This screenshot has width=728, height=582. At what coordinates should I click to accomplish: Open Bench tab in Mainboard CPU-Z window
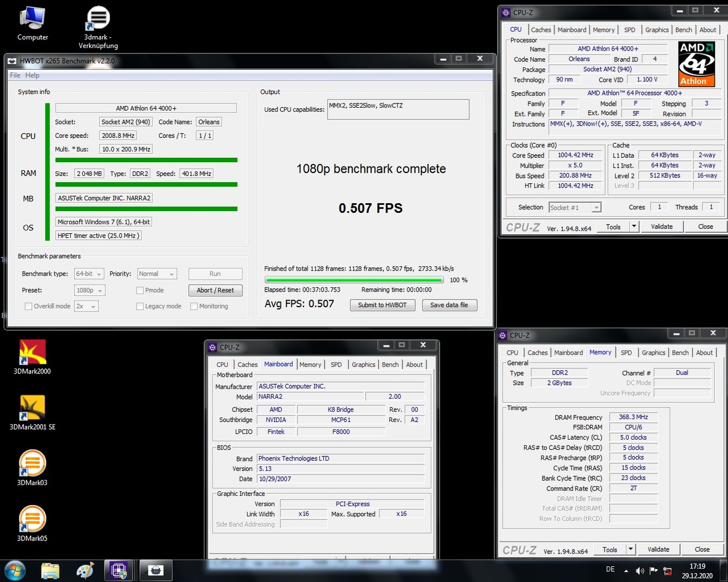tap(390, 365)
